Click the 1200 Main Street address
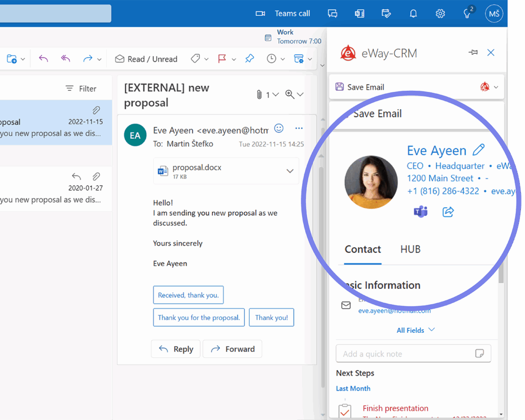 pyautogui.click(x=440, y=178)
